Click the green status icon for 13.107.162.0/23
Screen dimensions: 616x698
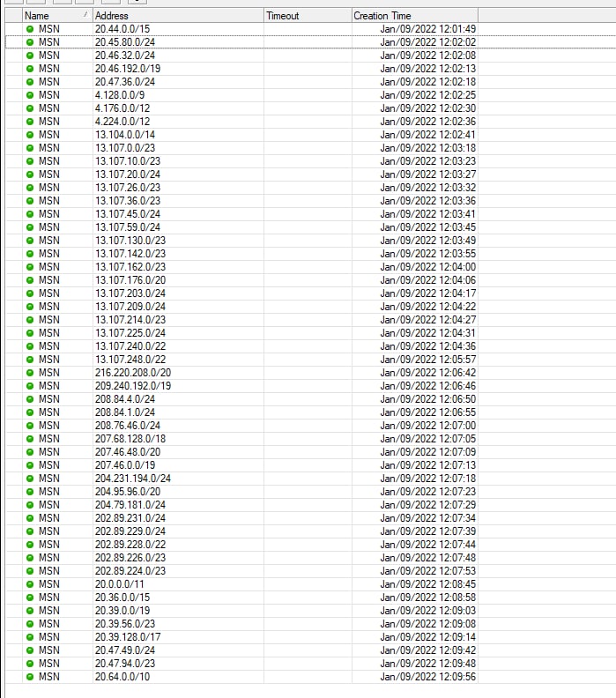point(30,267)
